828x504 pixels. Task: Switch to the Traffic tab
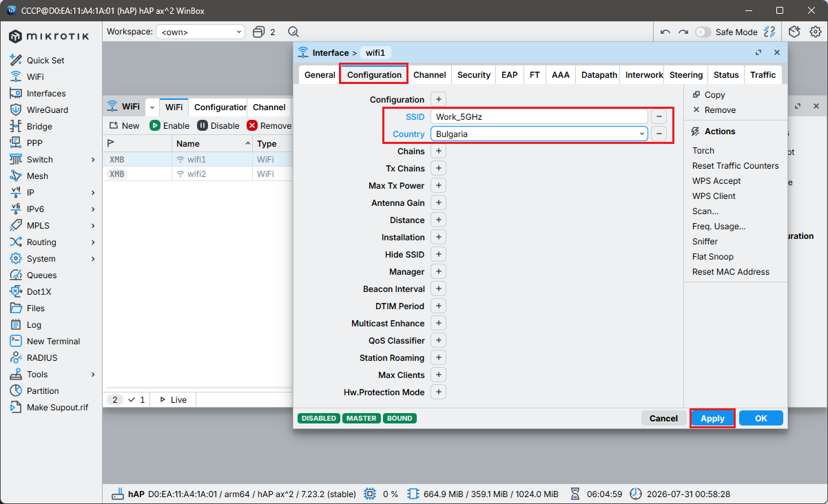[763, 75]
